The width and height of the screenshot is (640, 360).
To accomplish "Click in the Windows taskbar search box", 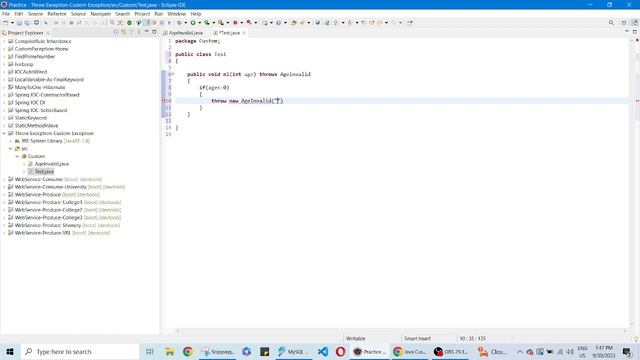I will pyautogui.click(x=80, y=351).
